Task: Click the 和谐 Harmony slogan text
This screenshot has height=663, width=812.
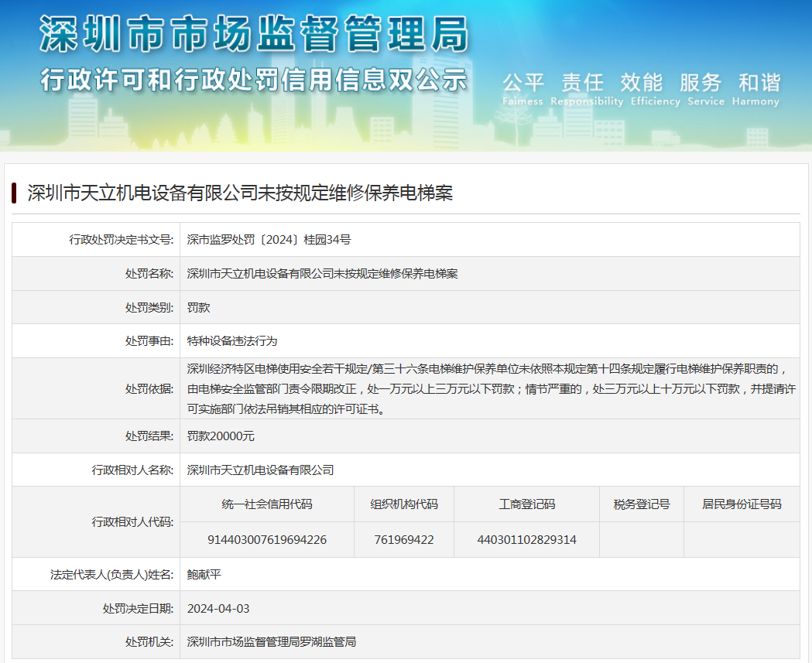Action: (755, 90)
